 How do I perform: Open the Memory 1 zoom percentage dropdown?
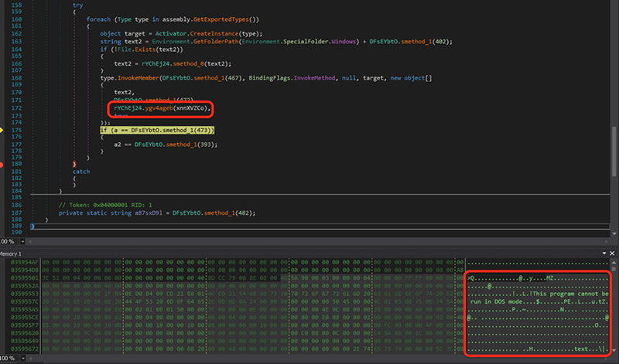coord(22,358)
